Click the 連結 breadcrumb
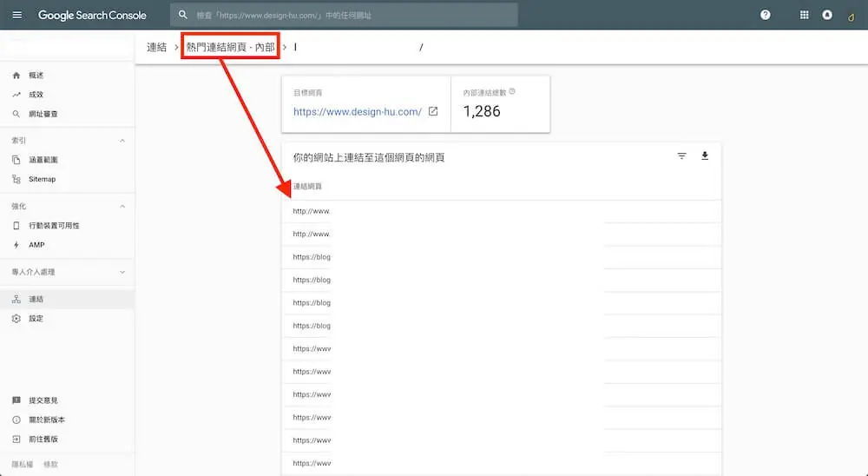868x476 pixels. (156, 47)
